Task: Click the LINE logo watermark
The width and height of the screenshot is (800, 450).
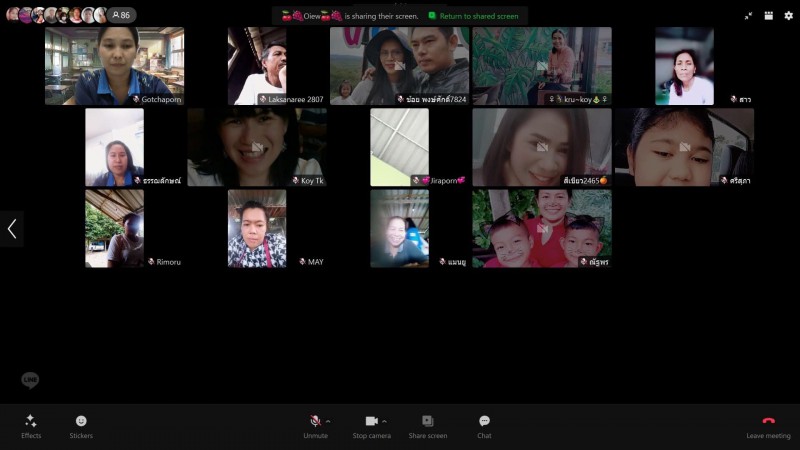Action: coord(30,380)
